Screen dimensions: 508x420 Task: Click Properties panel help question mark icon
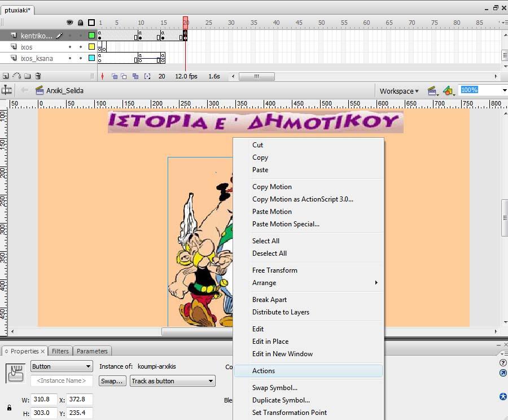[x=503, y=362]
